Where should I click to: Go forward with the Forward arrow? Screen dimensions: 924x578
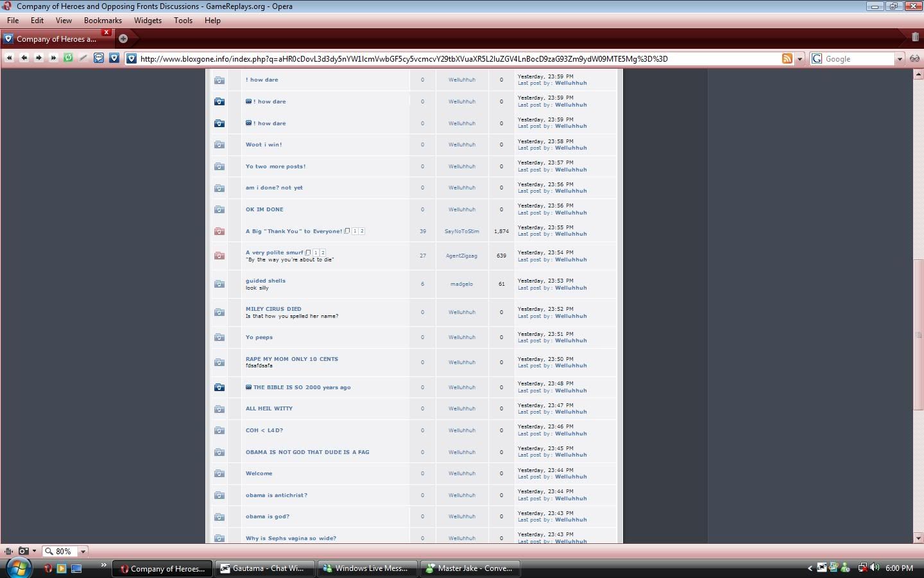point(38,58)
